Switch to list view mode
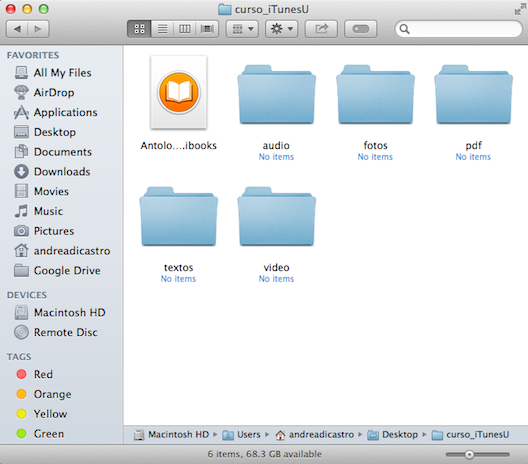528x464 pixels. point(162,29)
